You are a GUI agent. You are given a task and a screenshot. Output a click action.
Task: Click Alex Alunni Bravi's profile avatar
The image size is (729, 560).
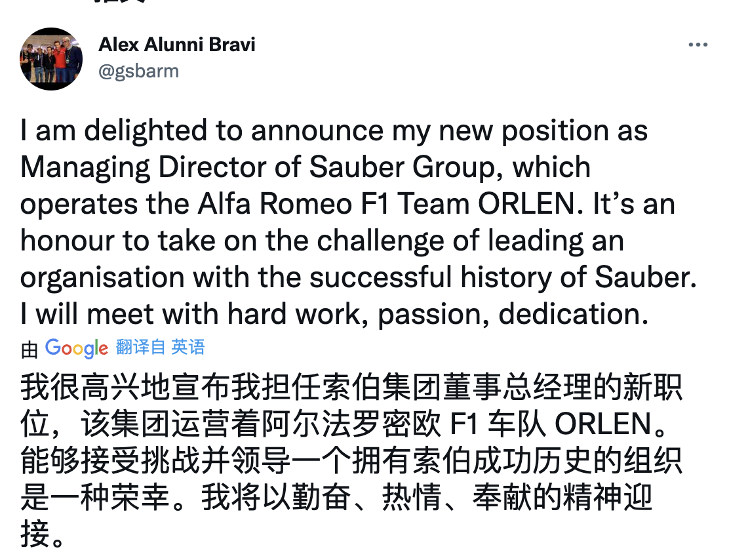(51, 58)
